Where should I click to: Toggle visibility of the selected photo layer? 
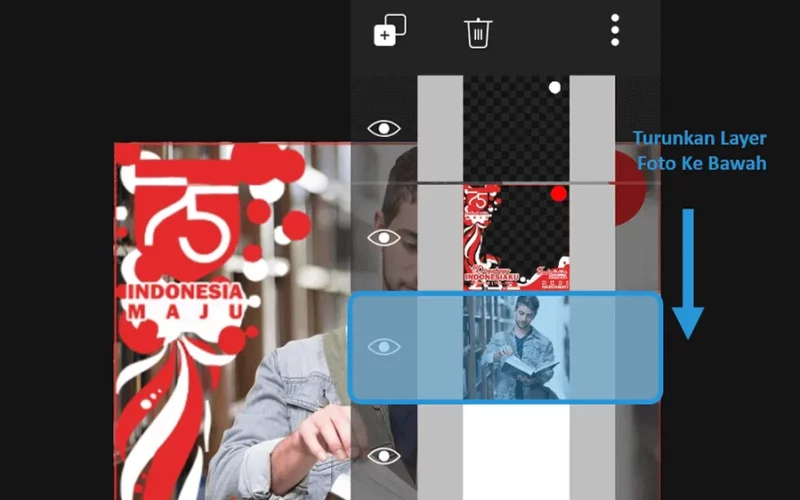click(x=384, y=347)
